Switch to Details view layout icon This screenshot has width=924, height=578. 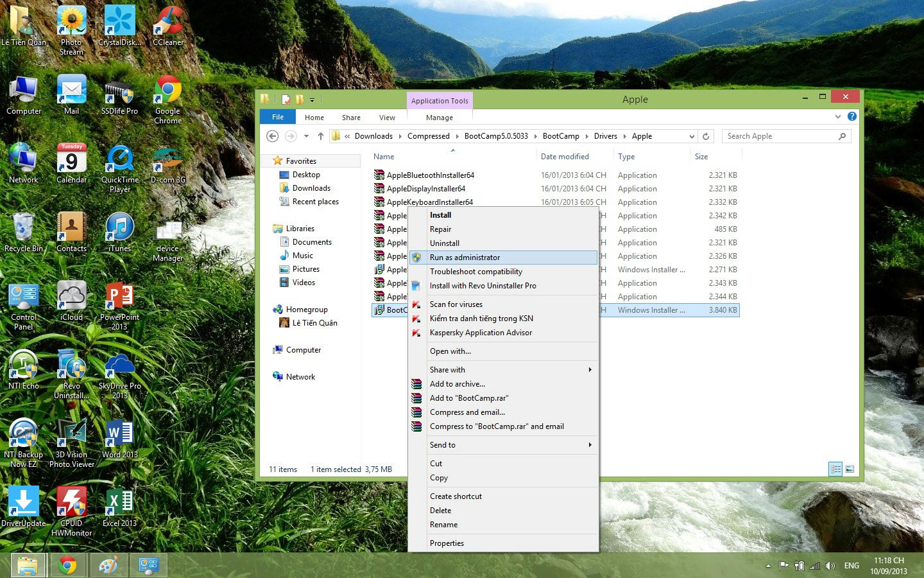point(835,469)
